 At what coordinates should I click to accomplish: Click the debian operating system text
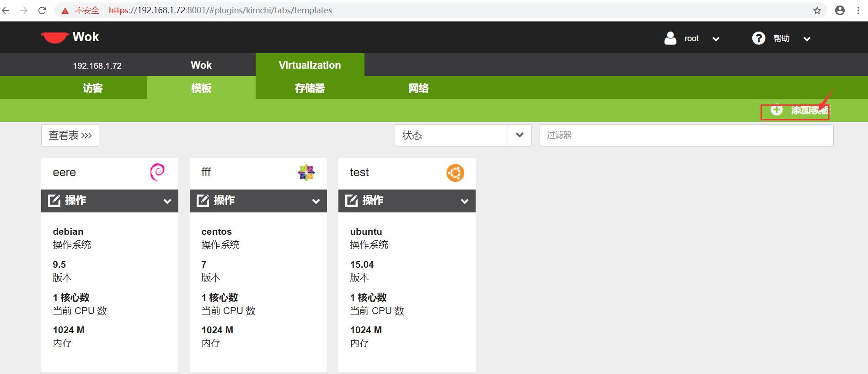coord(68,232)
